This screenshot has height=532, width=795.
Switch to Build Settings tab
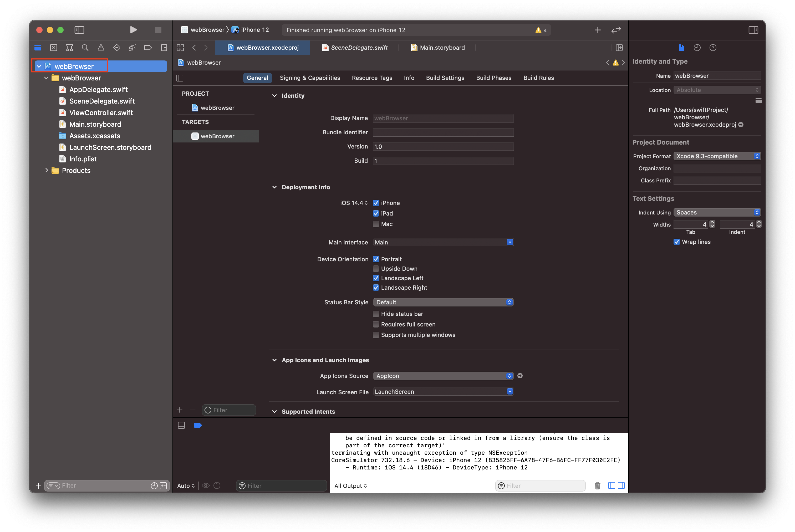[x=445, y=78]
